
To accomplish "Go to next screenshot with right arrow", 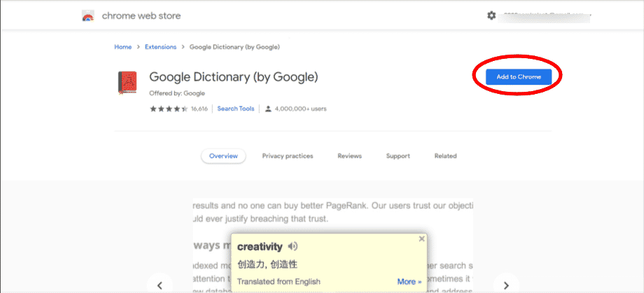I will point(506,285).
